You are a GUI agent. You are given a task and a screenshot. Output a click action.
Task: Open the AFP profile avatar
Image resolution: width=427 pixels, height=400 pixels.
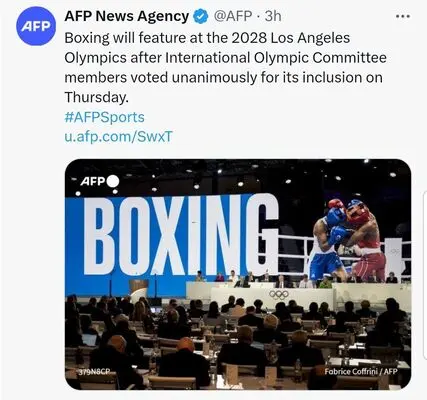(36, 26)
